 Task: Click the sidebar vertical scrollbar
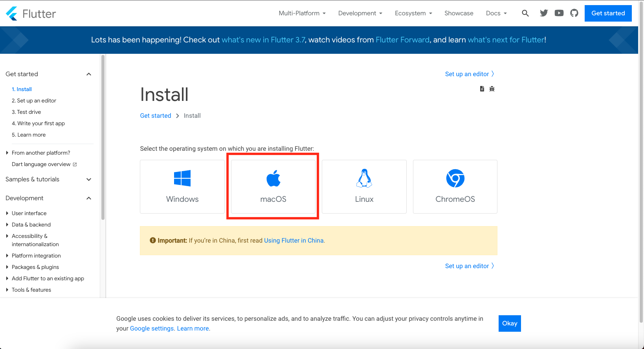[103, 137]
